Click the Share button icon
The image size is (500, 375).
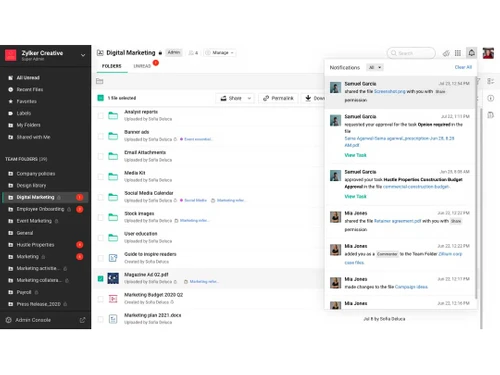223,98
